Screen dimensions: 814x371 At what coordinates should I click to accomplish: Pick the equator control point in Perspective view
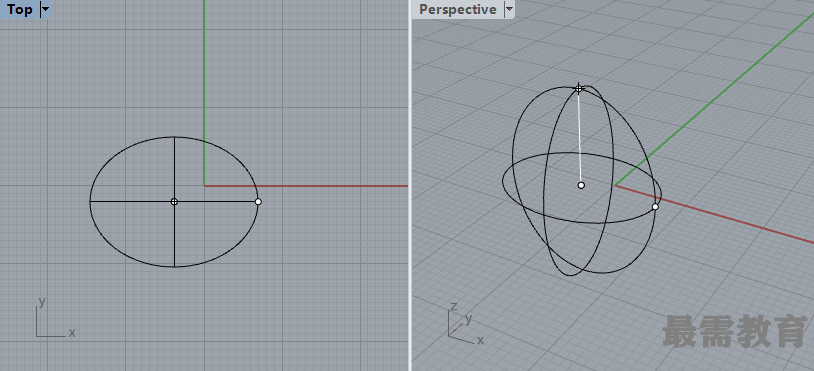pos(655,207)
